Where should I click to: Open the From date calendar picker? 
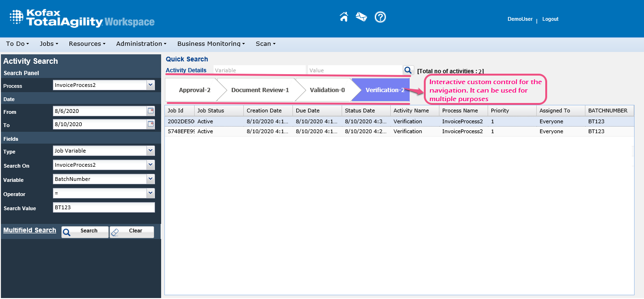click(151, 111)
